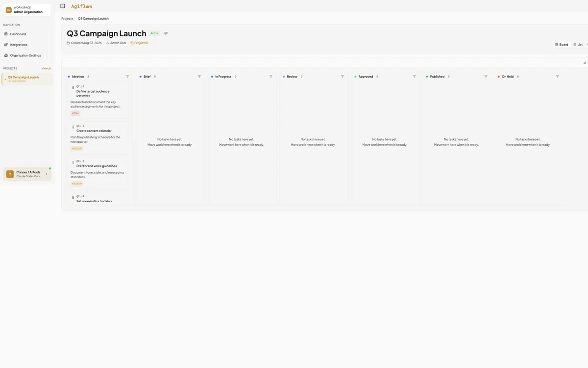Viewport: 588px width, 368px height.
Task: Click MEDIUM priority tag on QCL-2
Action: [x=77, y=148]
